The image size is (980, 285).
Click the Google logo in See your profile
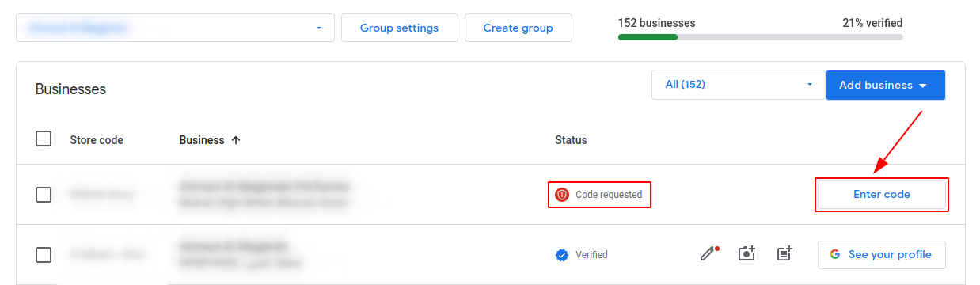click(834, 255)
